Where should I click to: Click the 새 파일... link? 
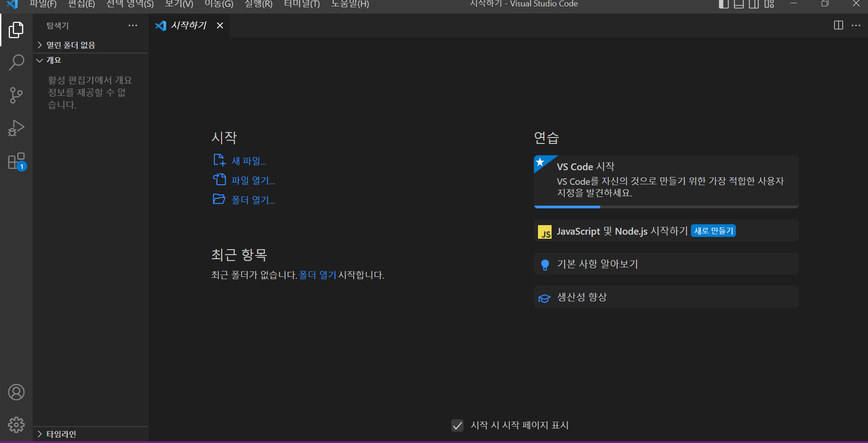point(249,161)
